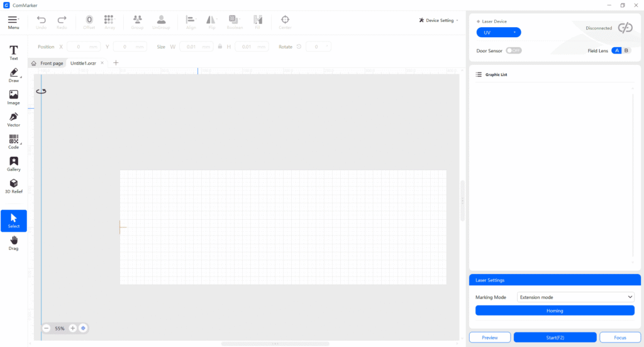Click the canvas vertical scrollbar handle
Viewport: 644px width, 347px height.
click(x=462, y=201)
